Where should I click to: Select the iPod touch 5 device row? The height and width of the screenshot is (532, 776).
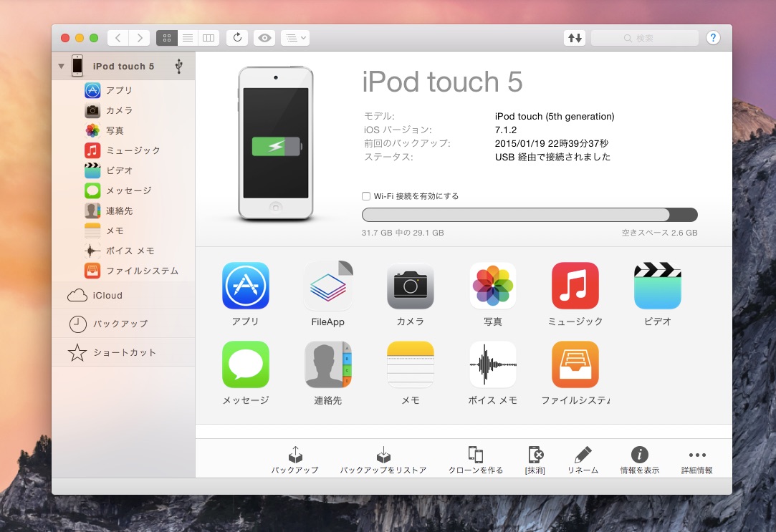(x=124, y=66)
